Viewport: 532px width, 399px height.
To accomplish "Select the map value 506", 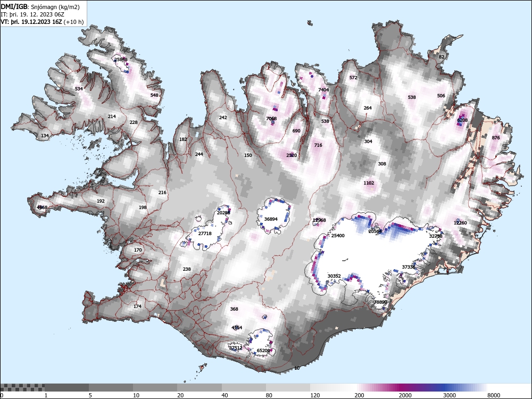I will (440, 96).
